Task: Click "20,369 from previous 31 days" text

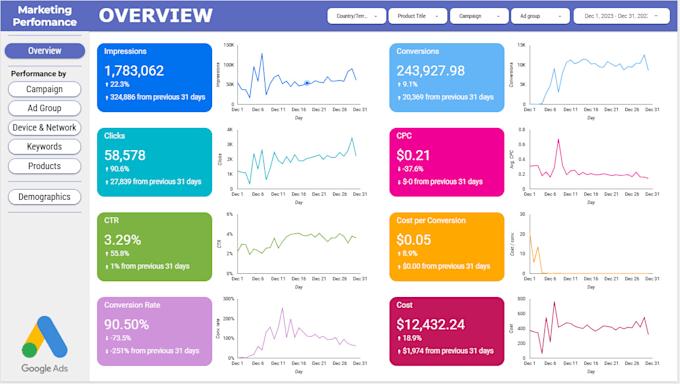Action: tap(448, 97)
